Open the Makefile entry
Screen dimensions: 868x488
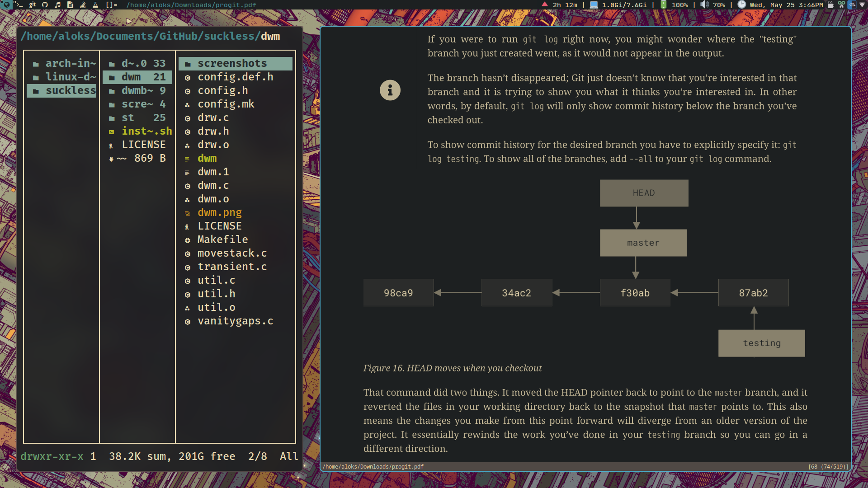point(222,239)
